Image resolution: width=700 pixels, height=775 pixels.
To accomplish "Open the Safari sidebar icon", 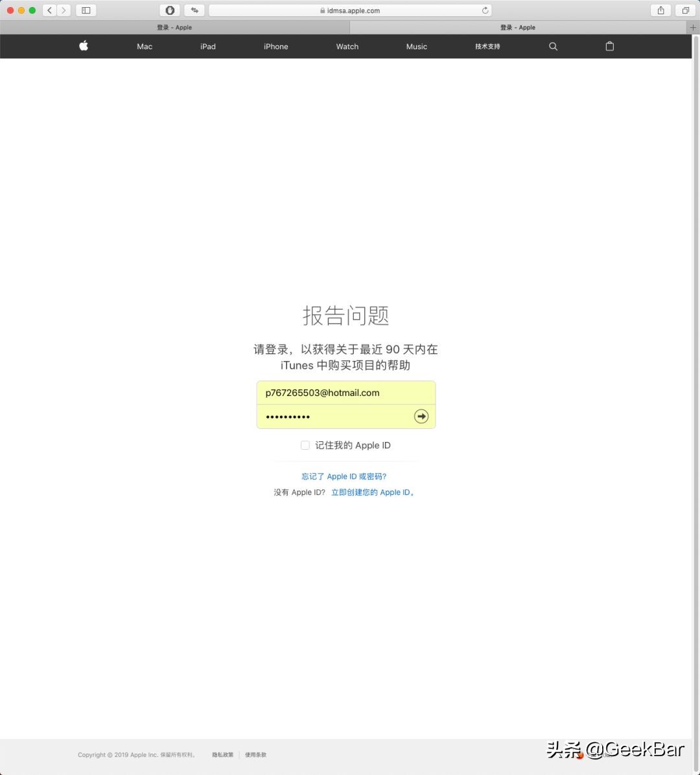I will point(86,10).
